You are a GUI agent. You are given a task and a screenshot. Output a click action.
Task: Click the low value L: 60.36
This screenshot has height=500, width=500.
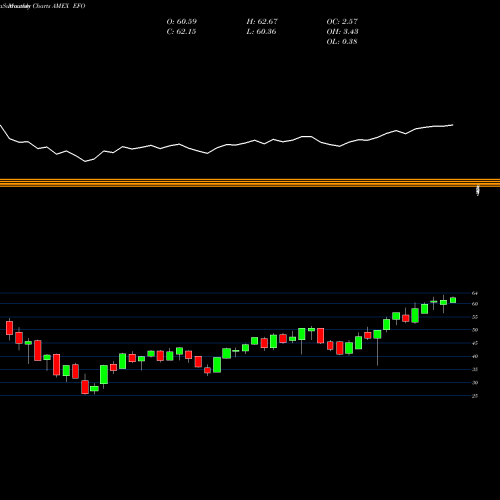(261, 32)
